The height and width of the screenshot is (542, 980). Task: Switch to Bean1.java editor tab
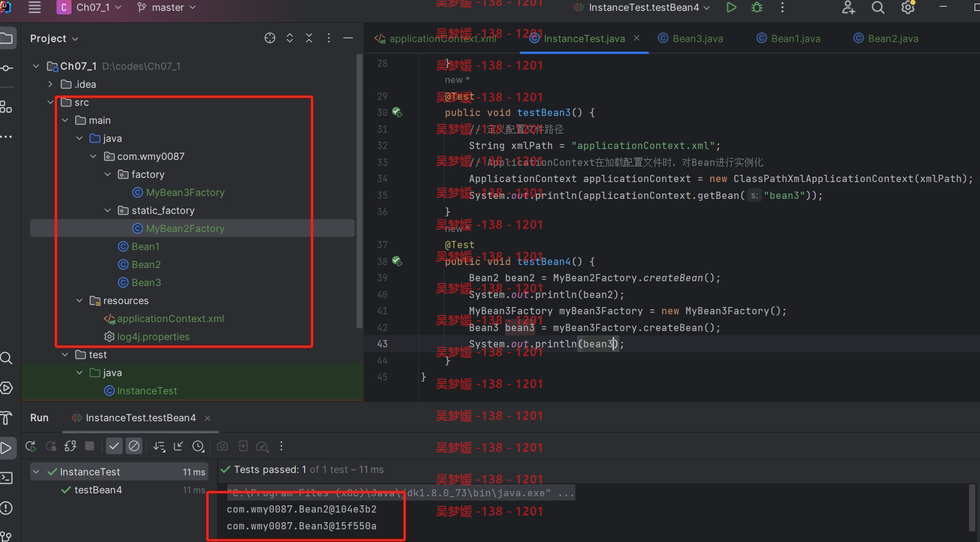[x=788, y=38]
